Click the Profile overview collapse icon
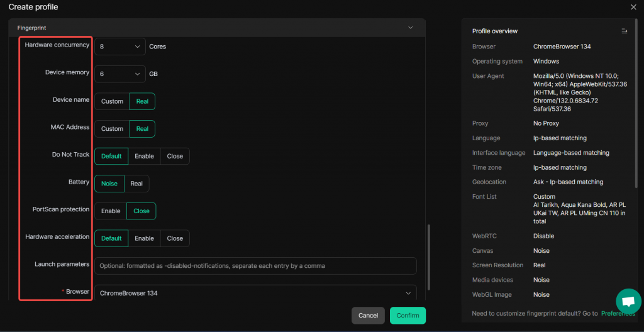 tap(624, 31)
